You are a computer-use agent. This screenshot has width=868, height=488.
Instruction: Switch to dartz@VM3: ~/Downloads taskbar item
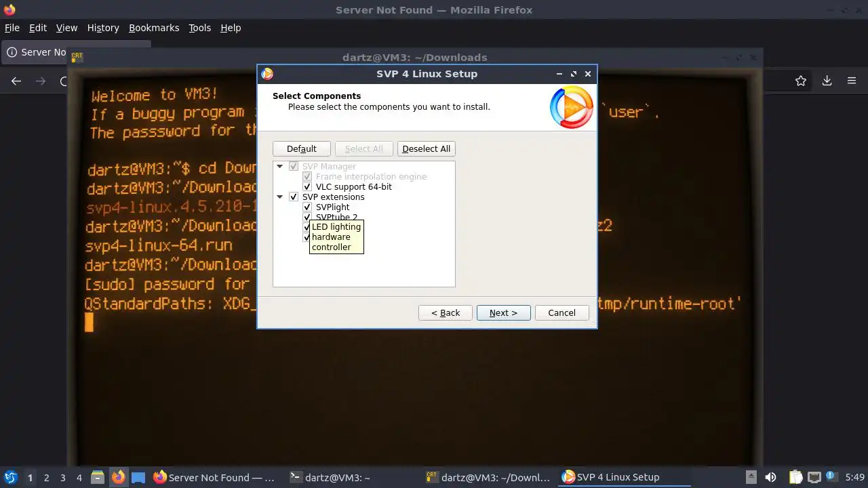coord(488,478)
